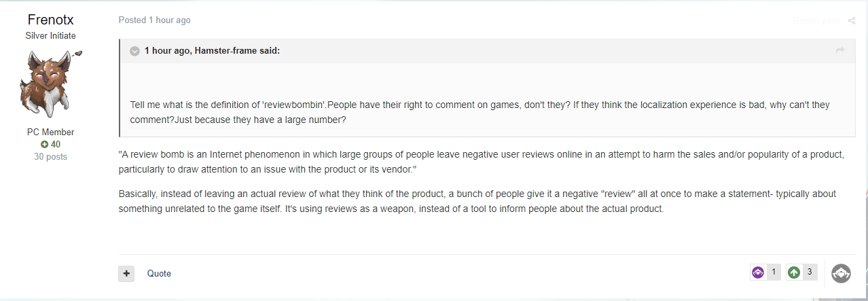Click the purple heart reaction icon

tap(758, 272)
